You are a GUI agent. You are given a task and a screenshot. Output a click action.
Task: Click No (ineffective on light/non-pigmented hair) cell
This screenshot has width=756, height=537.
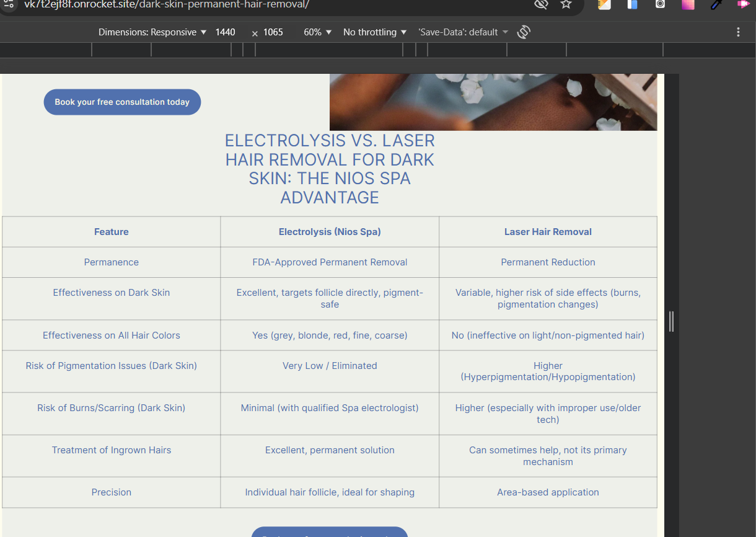548,335
